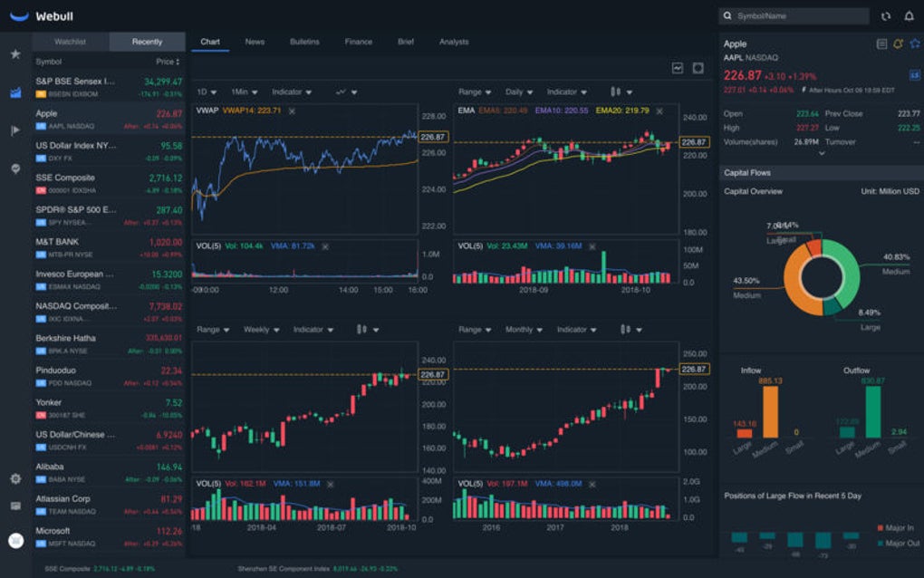924x578 pixels.
Task: Toggle Price column sort order
Action: point(168,62)
